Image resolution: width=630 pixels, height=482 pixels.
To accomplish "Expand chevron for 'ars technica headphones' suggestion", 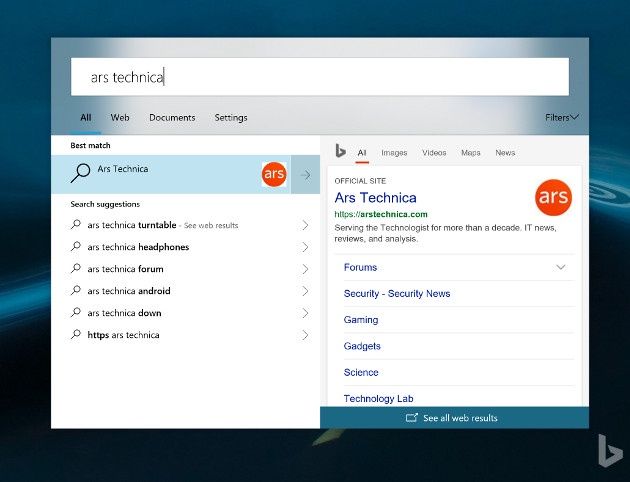I will point(305,247).
